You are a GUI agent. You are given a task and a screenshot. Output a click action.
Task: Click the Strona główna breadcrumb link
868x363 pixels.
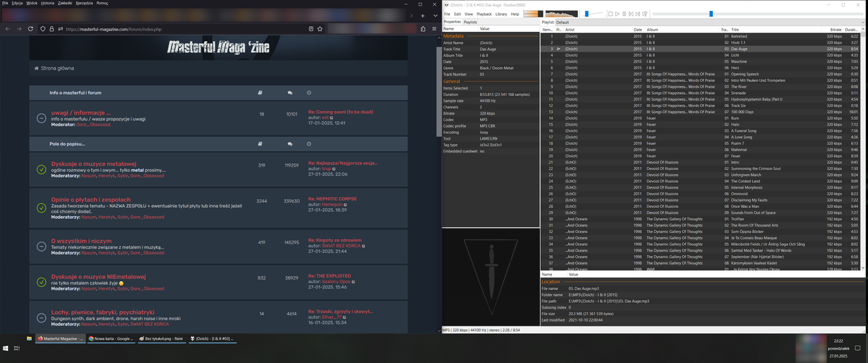click(x=58, y=68)
